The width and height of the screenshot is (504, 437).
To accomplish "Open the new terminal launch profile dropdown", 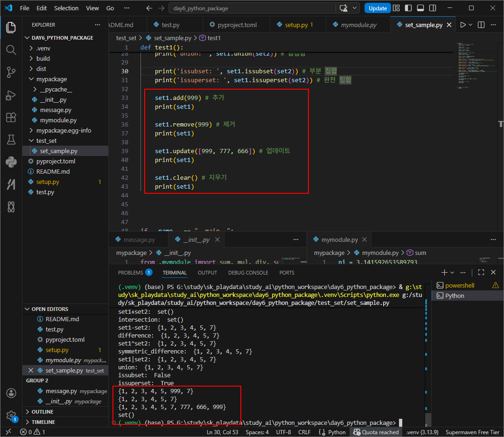I will click(452, 272).
